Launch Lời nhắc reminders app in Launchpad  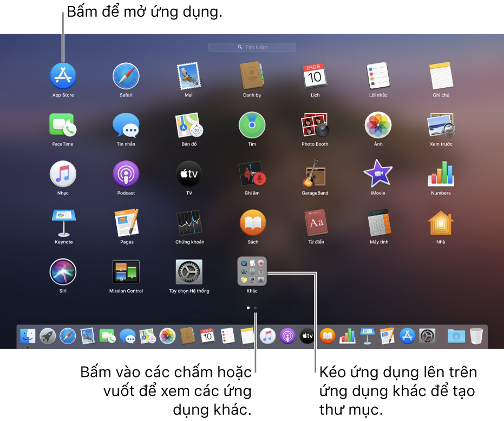[378, 75]
